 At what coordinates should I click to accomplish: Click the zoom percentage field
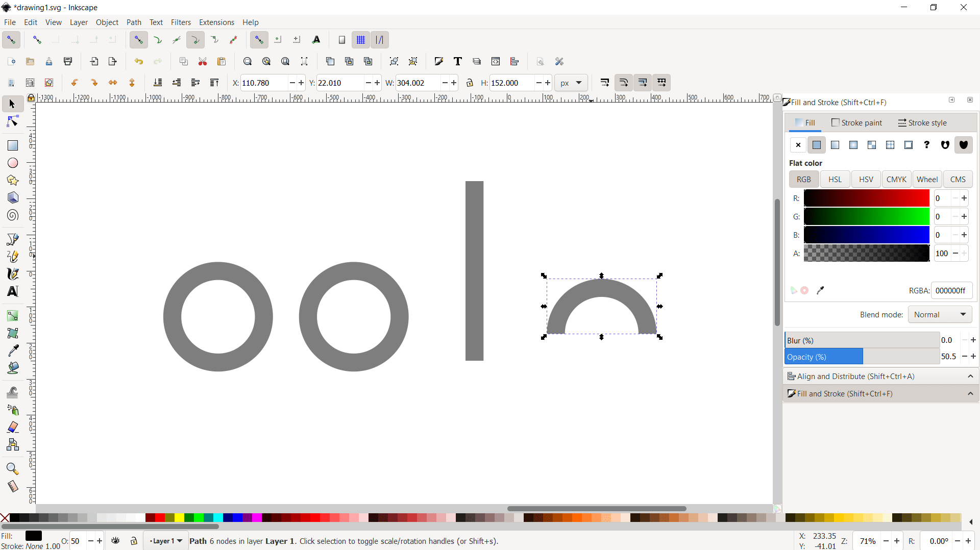click(868, 541)
